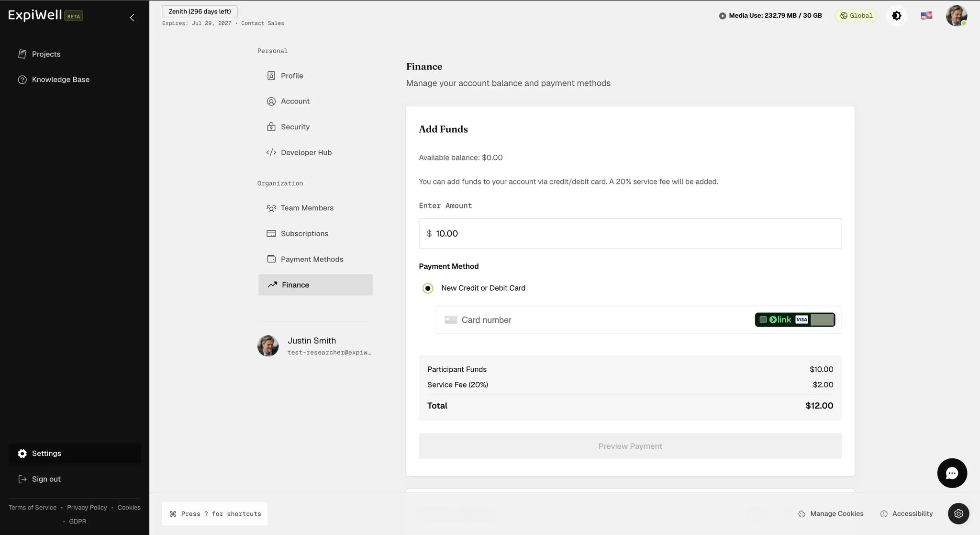Image resolution: width=980 pixels, height=535 pixels.
Task: Select New Credit or Debit Card radio
Action: point(428,288)
